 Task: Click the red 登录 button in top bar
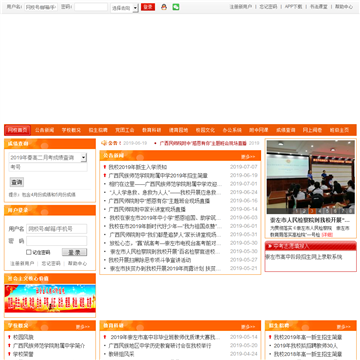[148, 7]
